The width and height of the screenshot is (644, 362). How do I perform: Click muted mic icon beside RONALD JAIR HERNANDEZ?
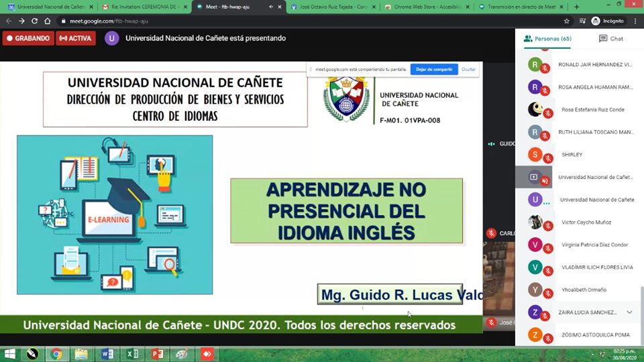(x=545, y=68)
